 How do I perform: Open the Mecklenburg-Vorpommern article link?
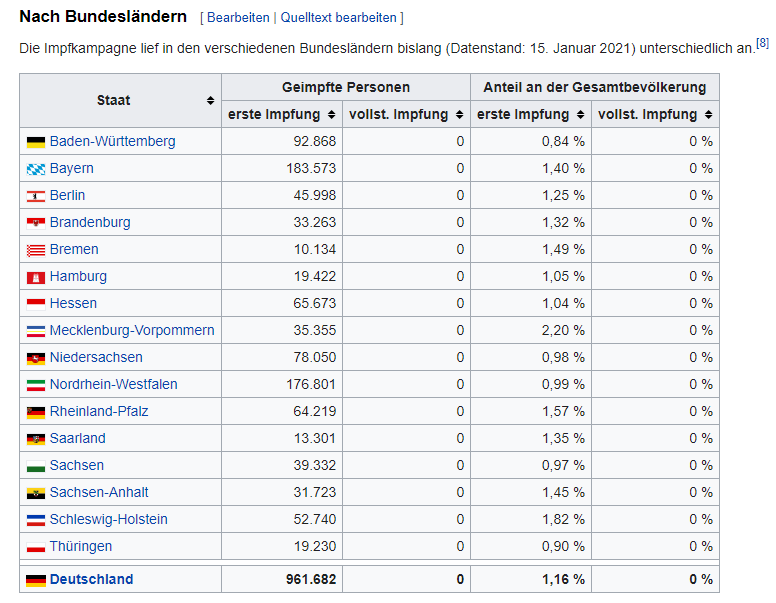[x=132, y=331]
